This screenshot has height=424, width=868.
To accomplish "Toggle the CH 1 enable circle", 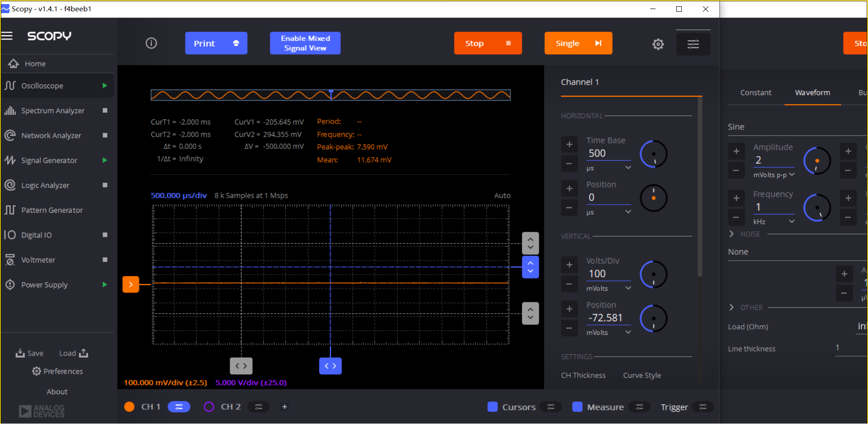I will [129, 407].
